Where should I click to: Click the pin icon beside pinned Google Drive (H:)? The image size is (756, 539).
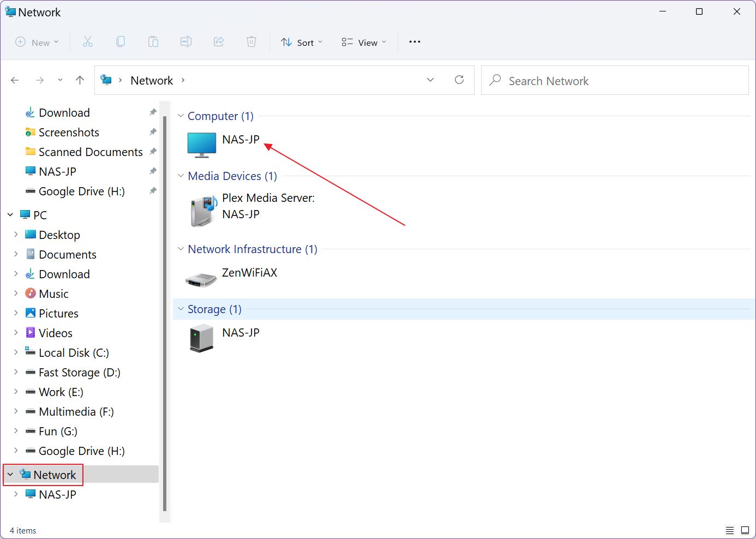(153, 191)
